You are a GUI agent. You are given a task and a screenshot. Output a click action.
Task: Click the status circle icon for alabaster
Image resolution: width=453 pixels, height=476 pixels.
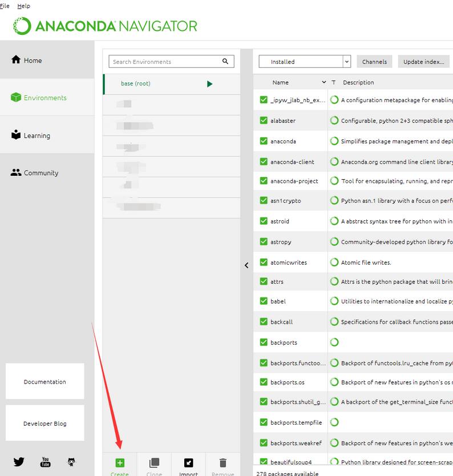coord(334,120)
